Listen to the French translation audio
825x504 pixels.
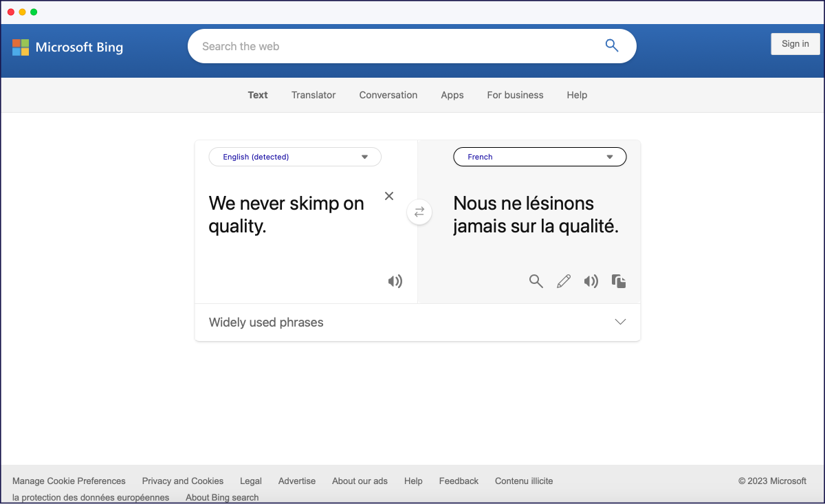pos(591,281)
